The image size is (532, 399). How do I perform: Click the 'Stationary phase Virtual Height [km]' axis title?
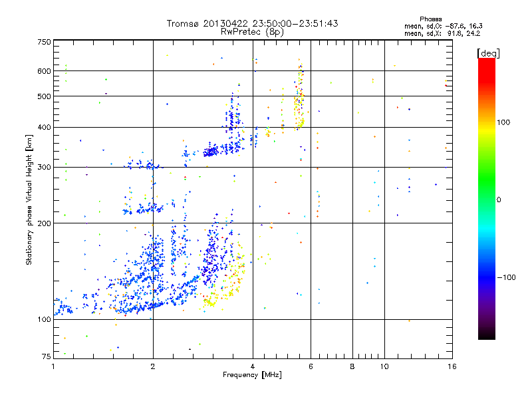(29, 199)
